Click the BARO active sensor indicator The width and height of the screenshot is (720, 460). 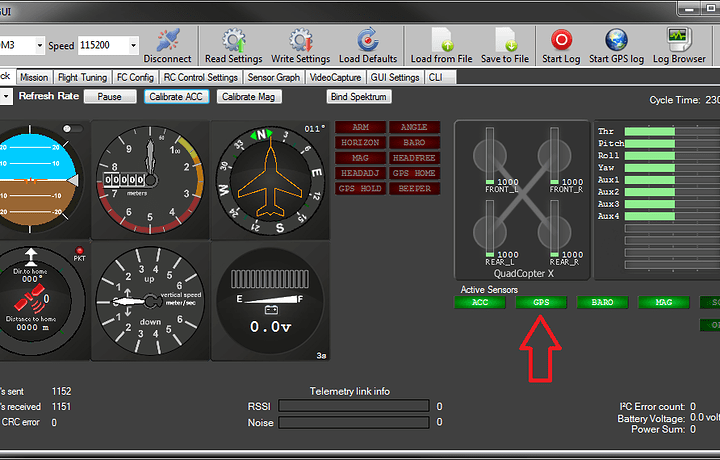pyautogui.click(x=602, y=302)
